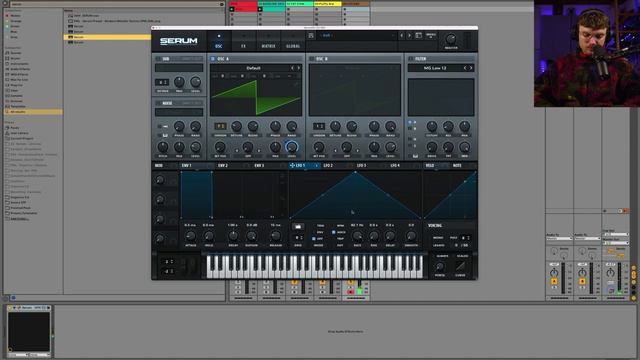Click the Filter Res knob
Image resolution: width=640 pixels, height=360 pixels.
[x=448, y=126]
